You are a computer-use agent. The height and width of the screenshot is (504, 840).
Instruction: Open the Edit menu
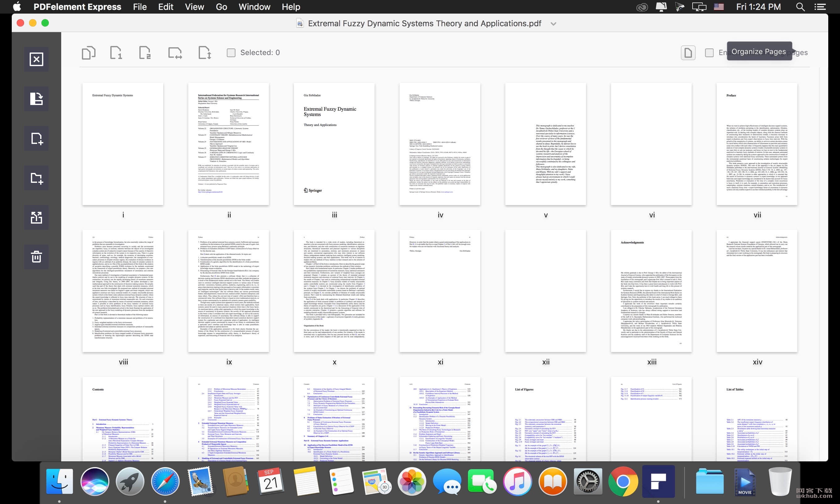165,7
